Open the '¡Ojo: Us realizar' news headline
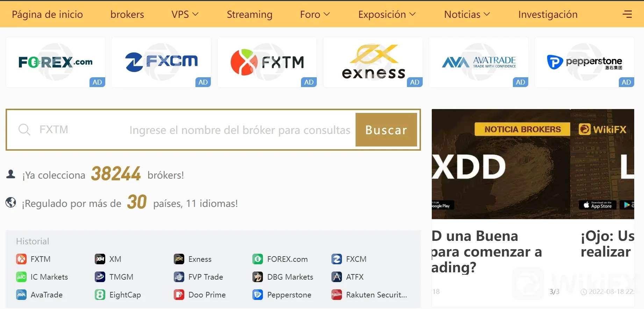Viewport: 644px width, 309px height. pos(607,244)
